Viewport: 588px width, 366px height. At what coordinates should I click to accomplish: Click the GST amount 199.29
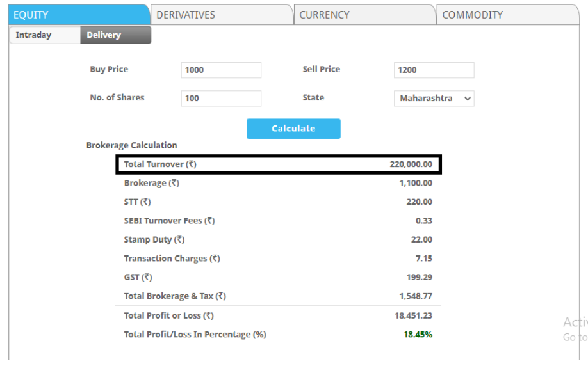419,278
